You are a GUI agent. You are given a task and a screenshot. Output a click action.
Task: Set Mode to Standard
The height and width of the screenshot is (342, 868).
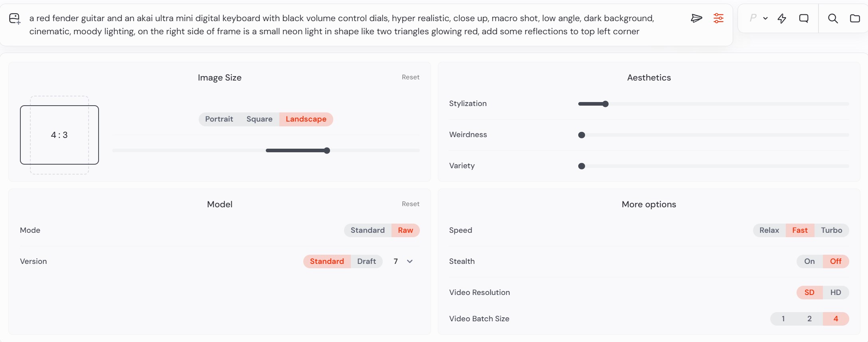tap(368, 230)
